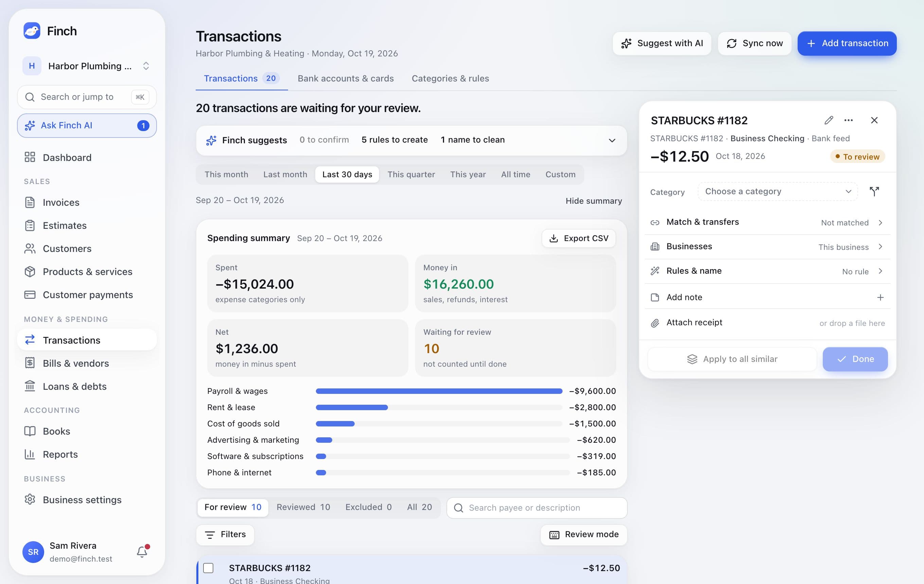Select the This month date range
The image size is (924, 584).
pyautogui.click(x=226, y=175)
